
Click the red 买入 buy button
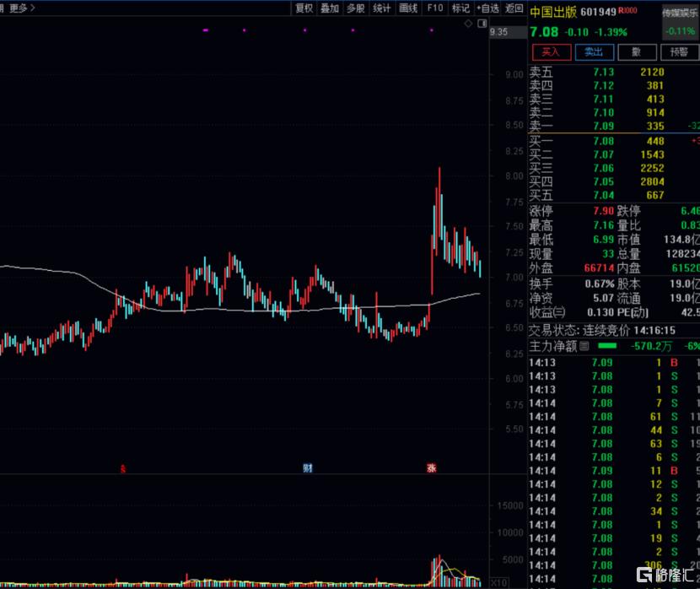point(552,51)
